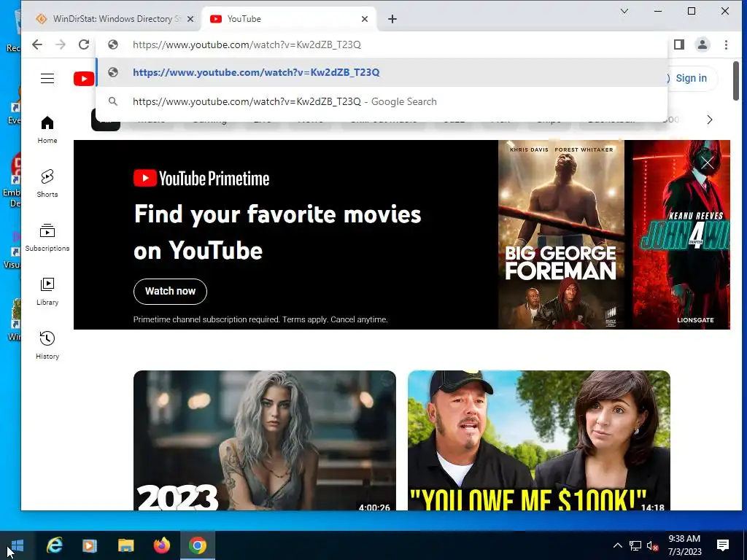Click the Chrome taskbar icon
Viewport: 747px width, 560px height.
point(197,545)
